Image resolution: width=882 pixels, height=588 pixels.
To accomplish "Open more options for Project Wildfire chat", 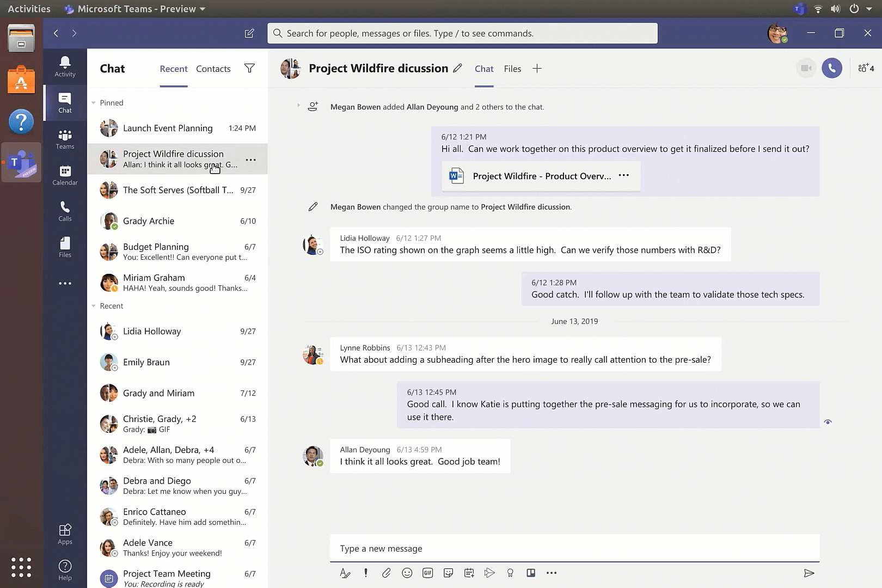I will 250,160.
